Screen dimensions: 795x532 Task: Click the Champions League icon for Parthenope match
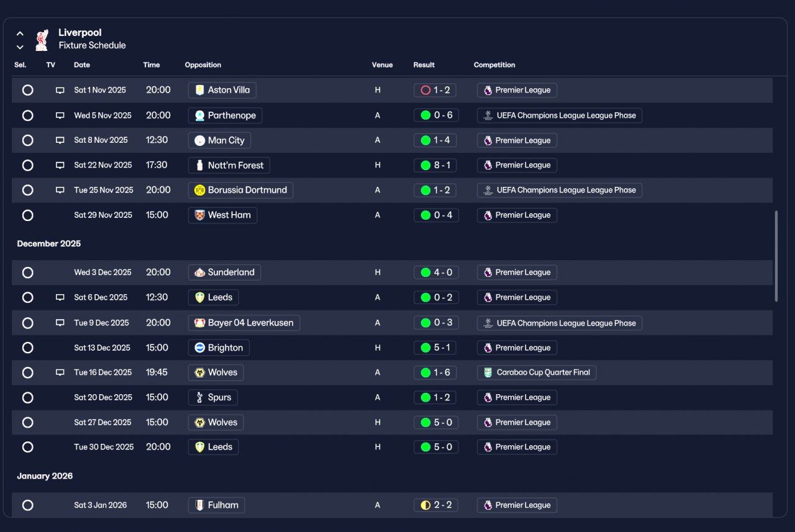pos(488,115)
